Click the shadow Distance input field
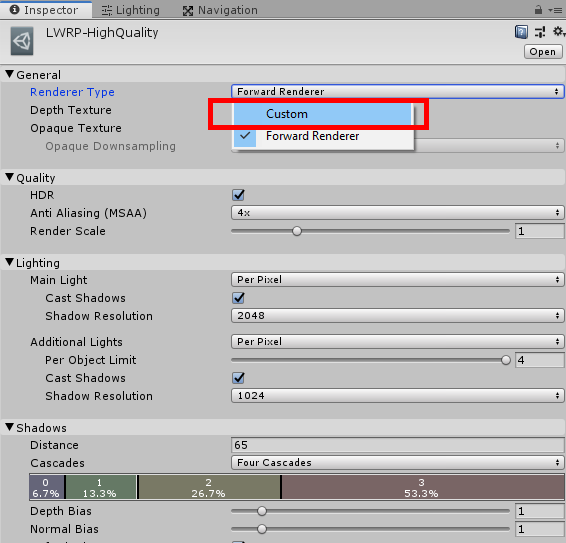 [397, 445]
